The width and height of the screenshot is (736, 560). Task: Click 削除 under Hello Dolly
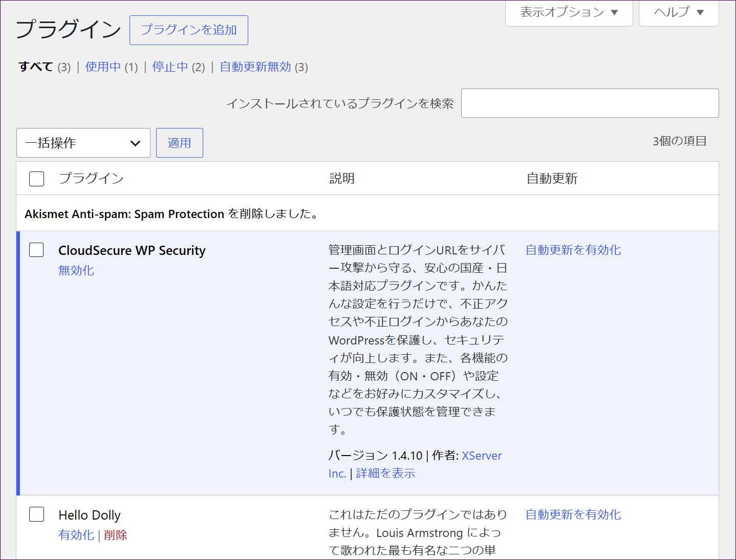[116, 535]
